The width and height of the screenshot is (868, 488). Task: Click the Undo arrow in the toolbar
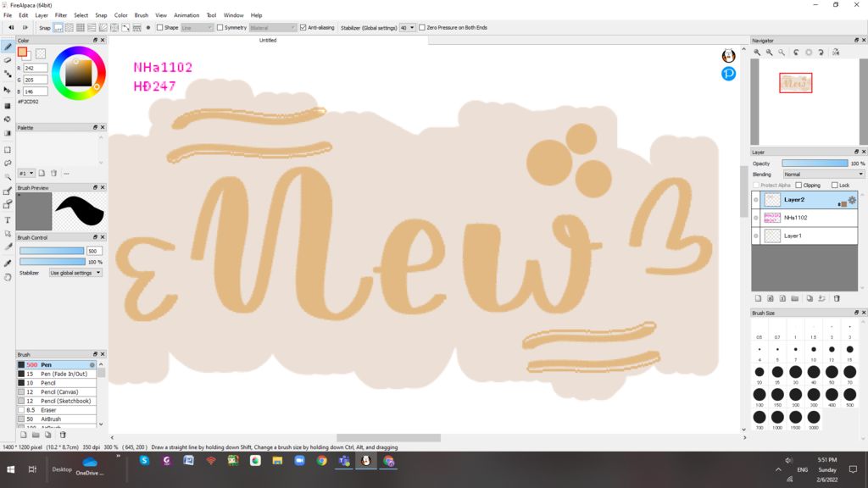click(11, 28)
